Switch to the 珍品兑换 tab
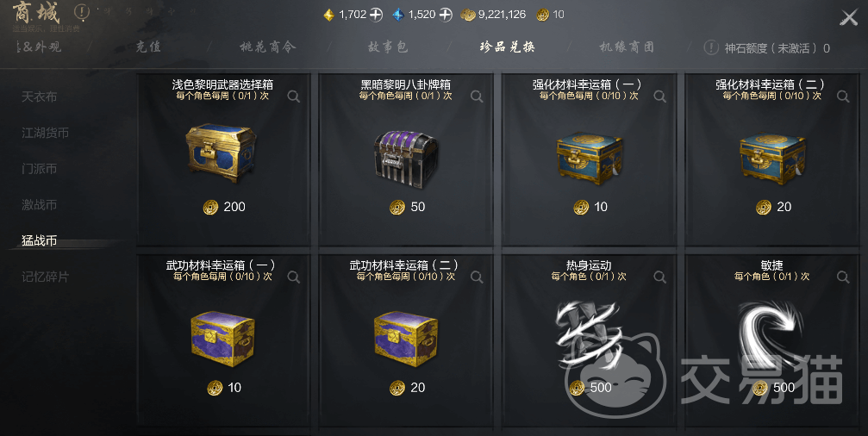The image size is (868, 436). click(507, 47)
